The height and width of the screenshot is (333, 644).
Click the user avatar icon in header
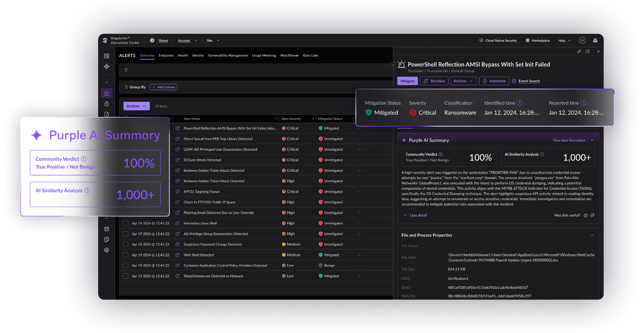click(582, 40)
